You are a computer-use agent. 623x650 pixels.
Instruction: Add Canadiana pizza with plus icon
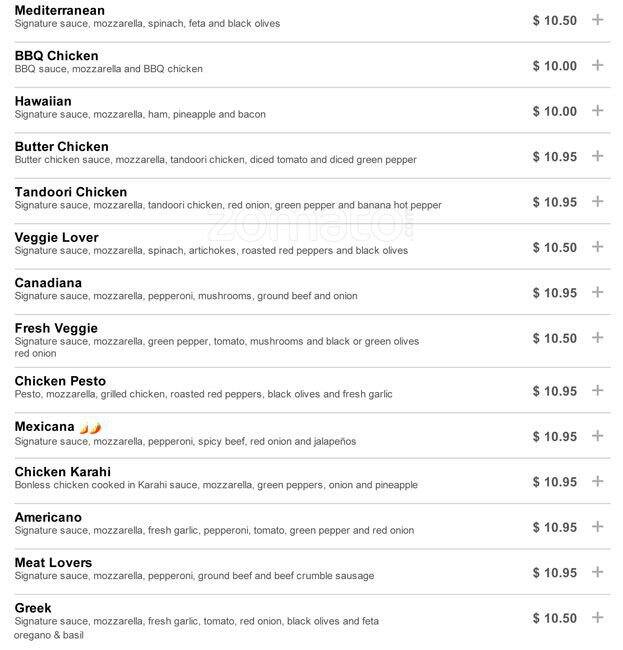point(598,293)
